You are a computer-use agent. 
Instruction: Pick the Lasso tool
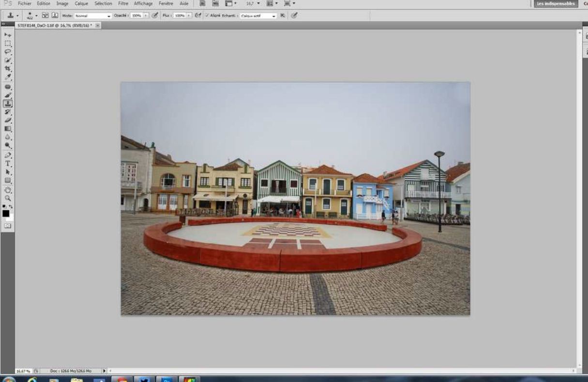(x=7, y=51)
